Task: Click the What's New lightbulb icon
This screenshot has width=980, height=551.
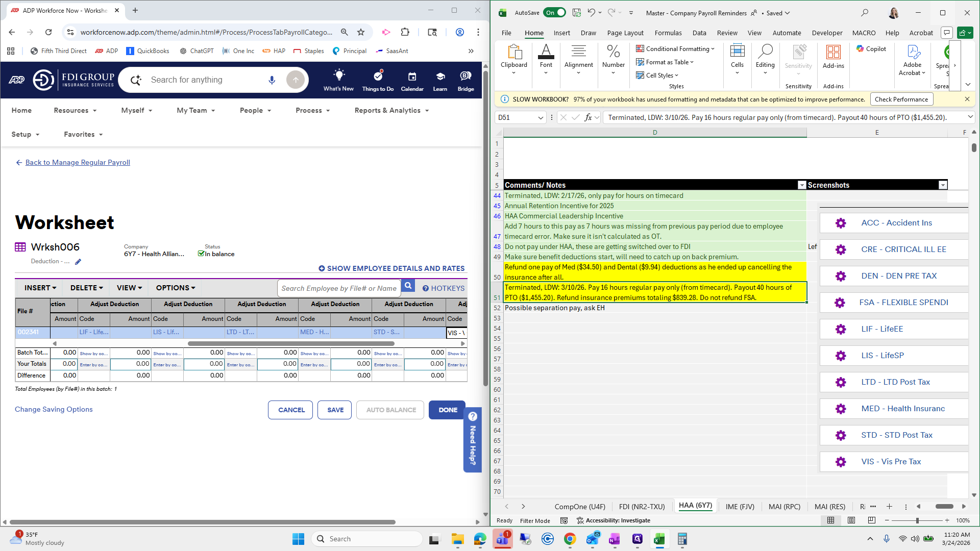Action: tap(338, 76)
